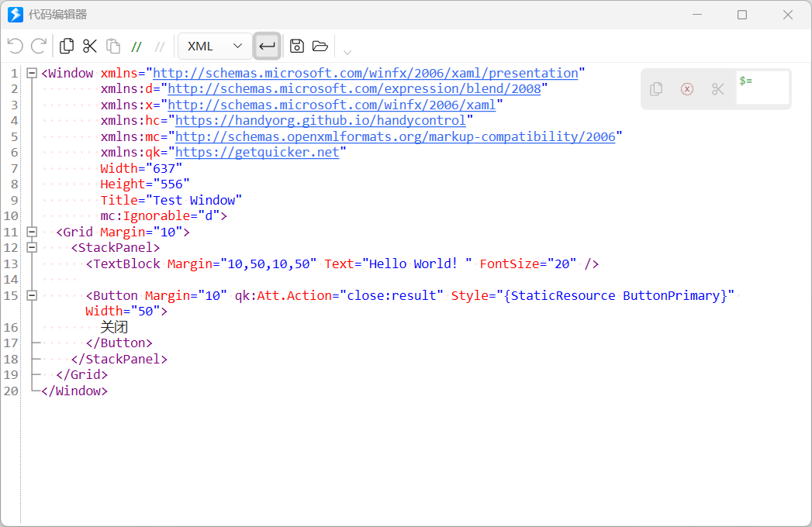Save the file with the floppy disk icon
The image size is (812, 527).
pyautogui.click(x=296, y=46)
